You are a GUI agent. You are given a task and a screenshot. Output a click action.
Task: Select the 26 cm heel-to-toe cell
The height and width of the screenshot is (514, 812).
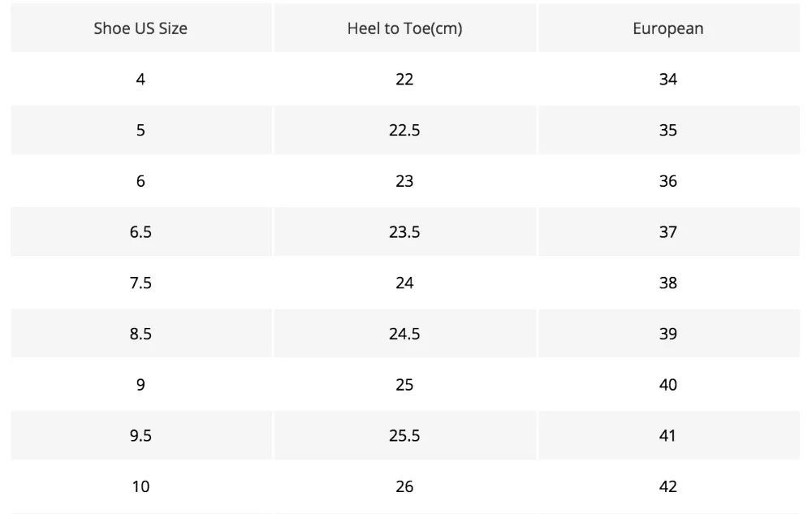tap(404, 487)
